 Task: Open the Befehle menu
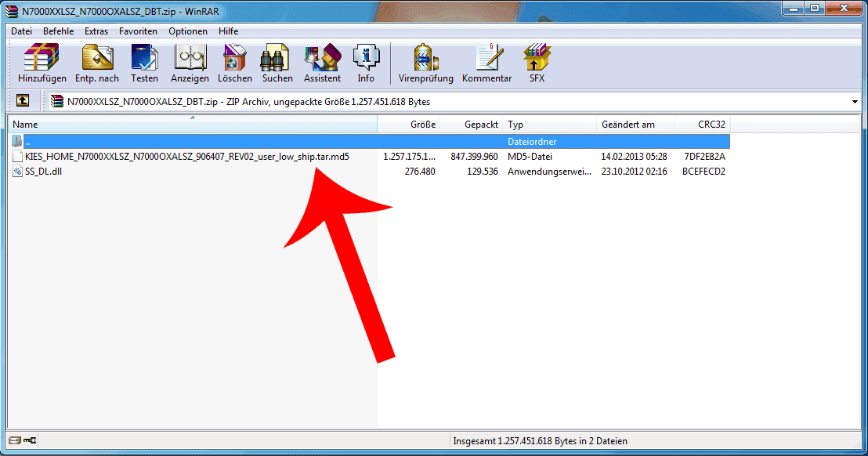click(58, 31)
